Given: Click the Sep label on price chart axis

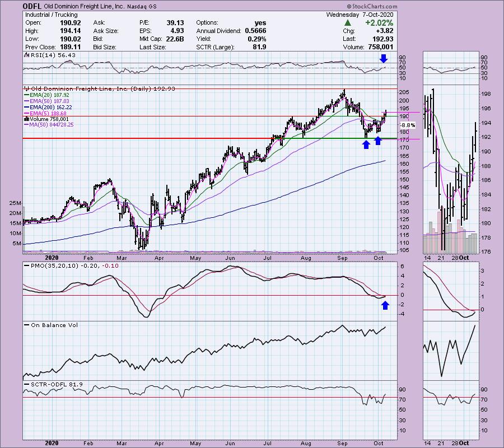Looking at the screenshot, I should pos(342,258).
